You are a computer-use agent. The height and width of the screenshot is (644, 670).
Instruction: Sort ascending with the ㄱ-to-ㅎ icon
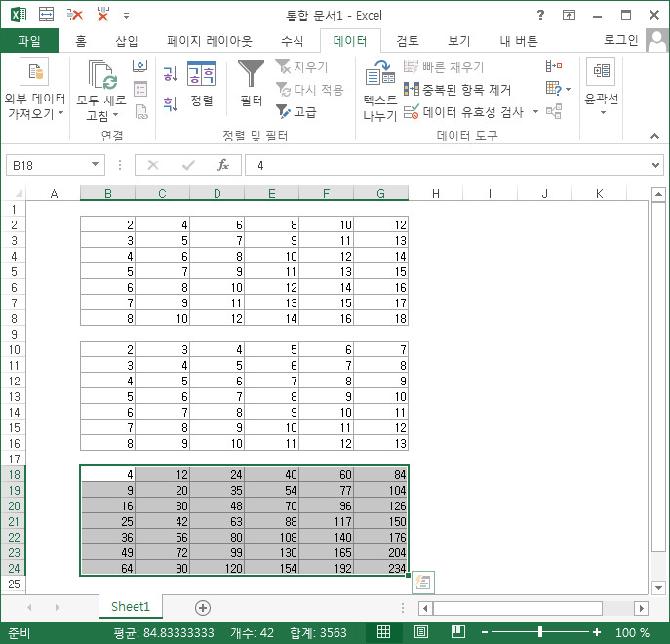[x=170, y=74]
